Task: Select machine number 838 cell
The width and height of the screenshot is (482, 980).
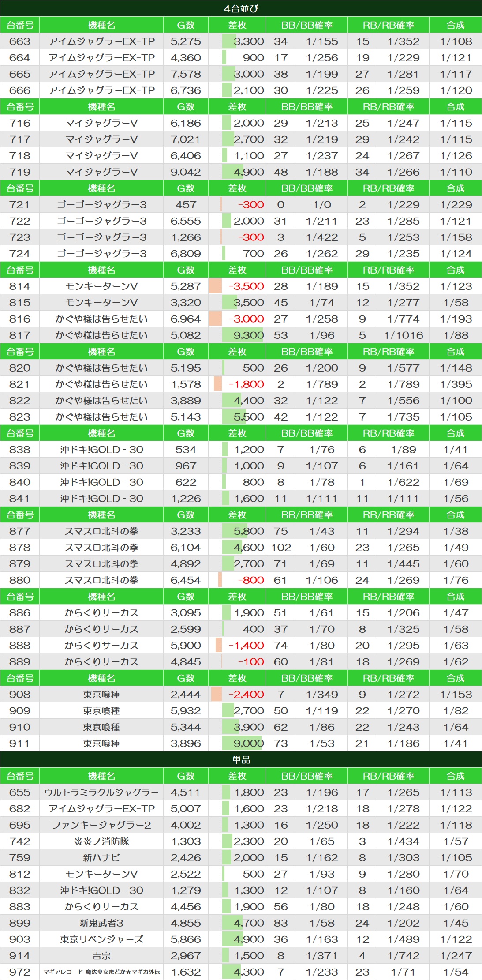Action: click(x=20, y=450)
